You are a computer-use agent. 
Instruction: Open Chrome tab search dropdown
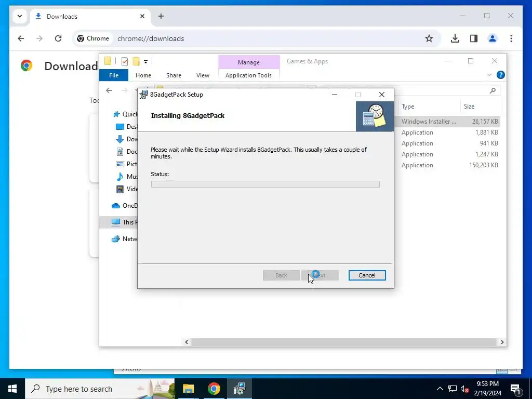coord(20,16)
